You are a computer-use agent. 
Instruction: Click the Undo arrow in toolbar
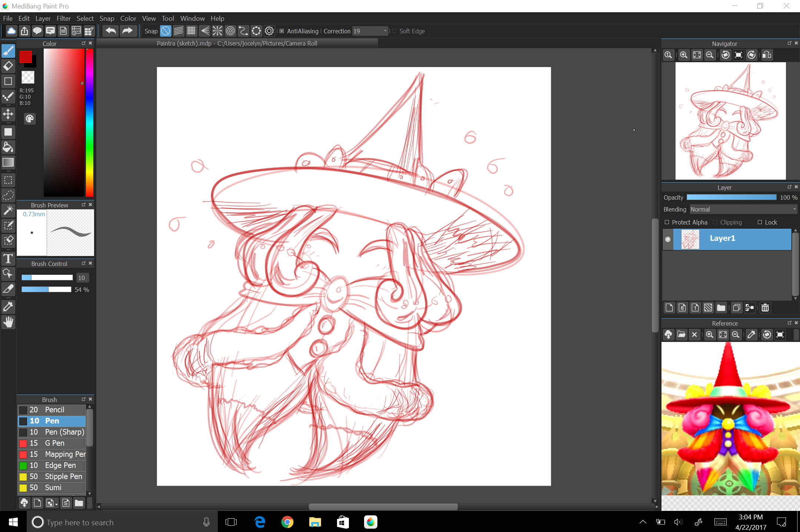110,31
